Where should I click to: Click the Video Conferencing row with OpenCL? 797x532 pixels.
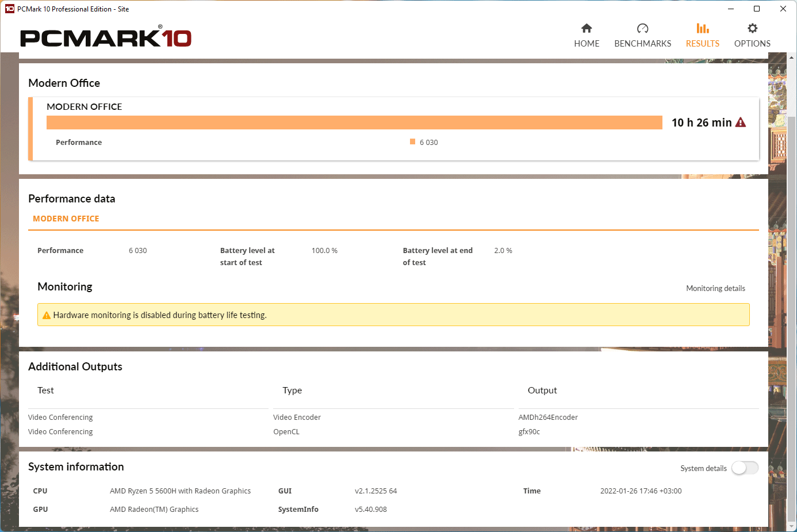pyautogui.click(x=60, y=431)
